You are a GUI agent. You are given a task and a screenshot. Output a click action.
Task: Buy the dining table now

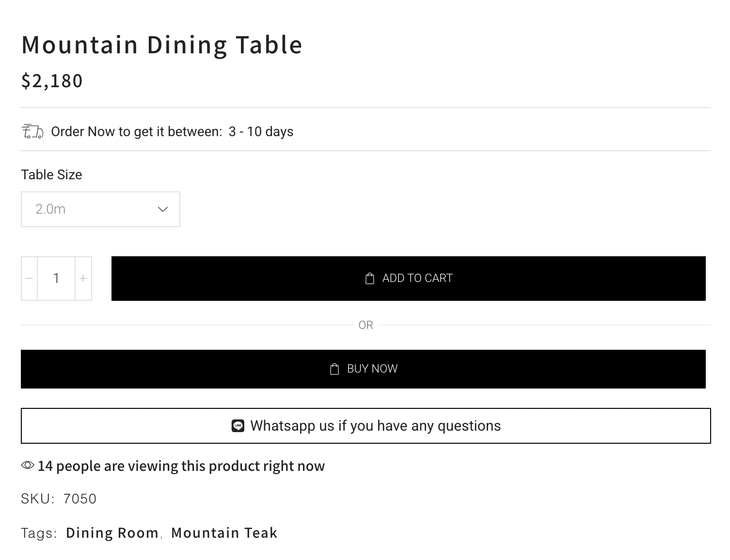tap(363, 369)
